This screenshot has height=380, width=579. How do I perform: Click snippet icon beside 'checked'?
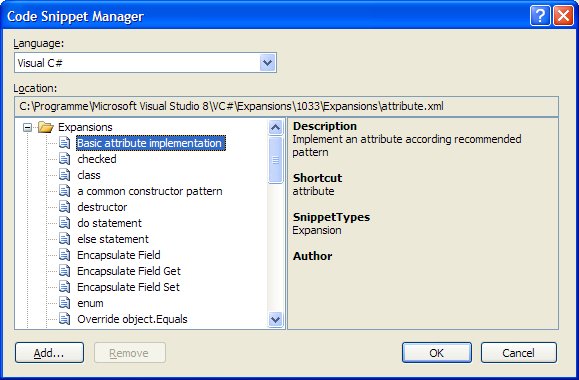(65, 159)
